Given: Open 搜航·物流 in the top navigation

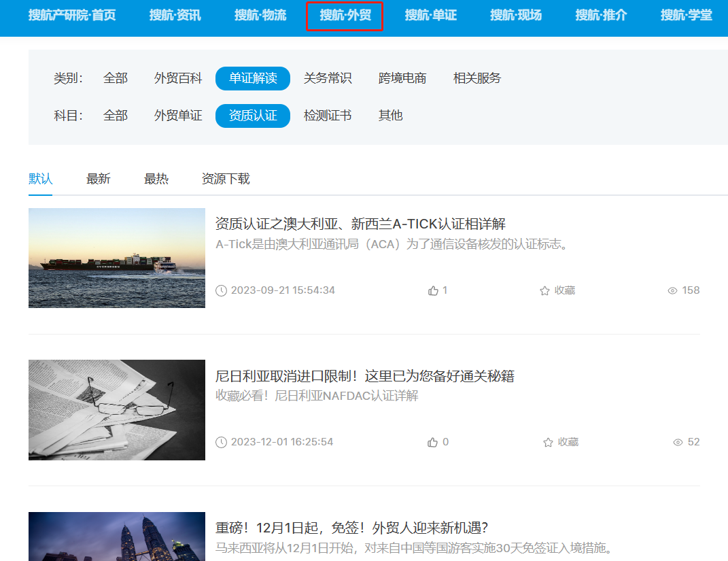Looking at the screenshot, I should point(260,16).
